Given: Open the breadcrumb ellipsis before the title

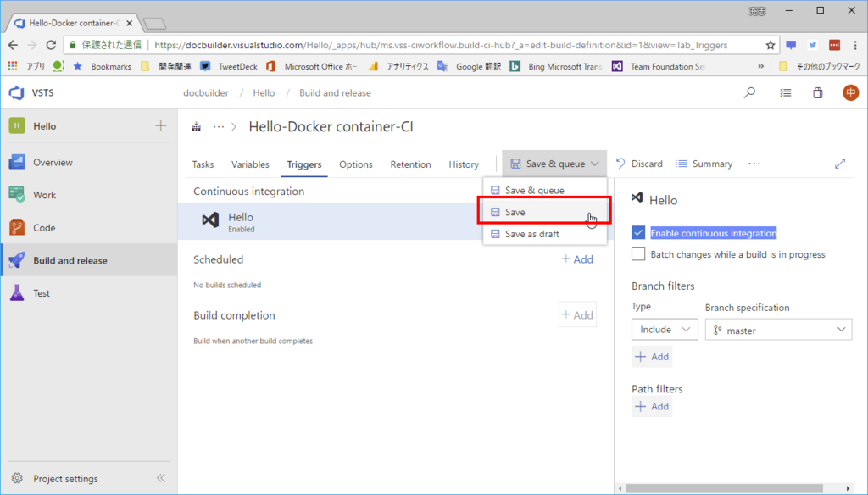Looking at the screenshot, I should [x=219, y=127].
